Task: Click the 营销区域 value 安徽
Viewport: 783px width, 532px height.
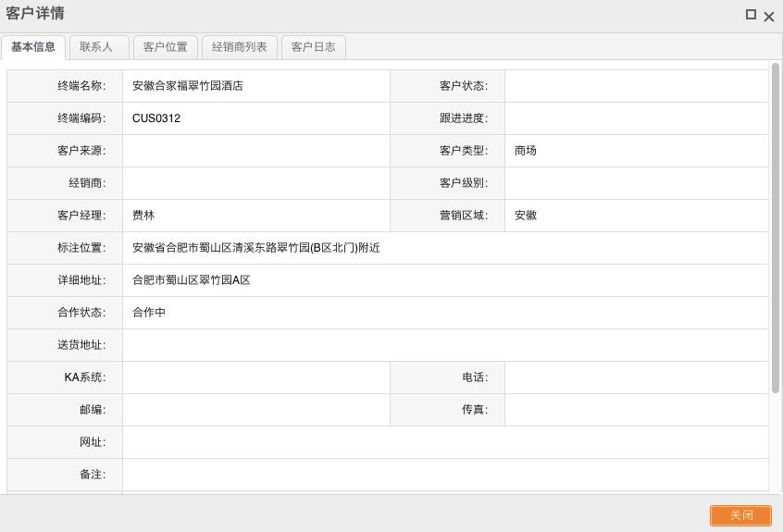Action: click(526, 216)
